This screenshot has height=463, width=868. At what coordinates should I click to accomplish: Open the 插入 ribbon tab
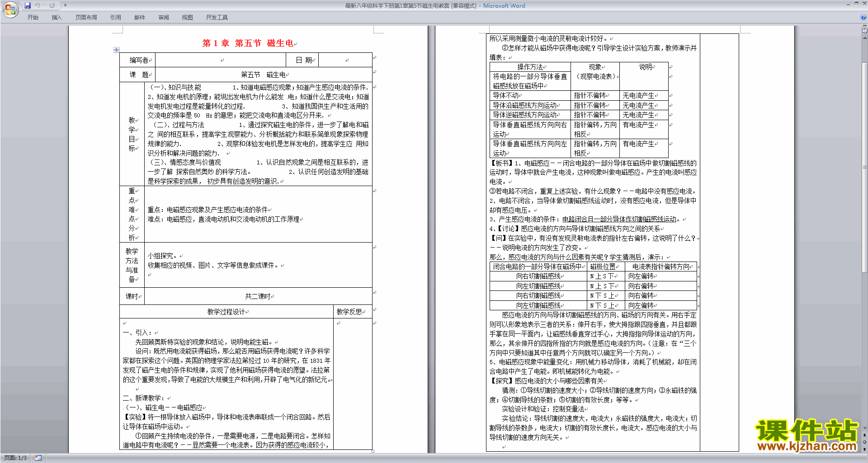pyautogui.click(x=57, y=17)
